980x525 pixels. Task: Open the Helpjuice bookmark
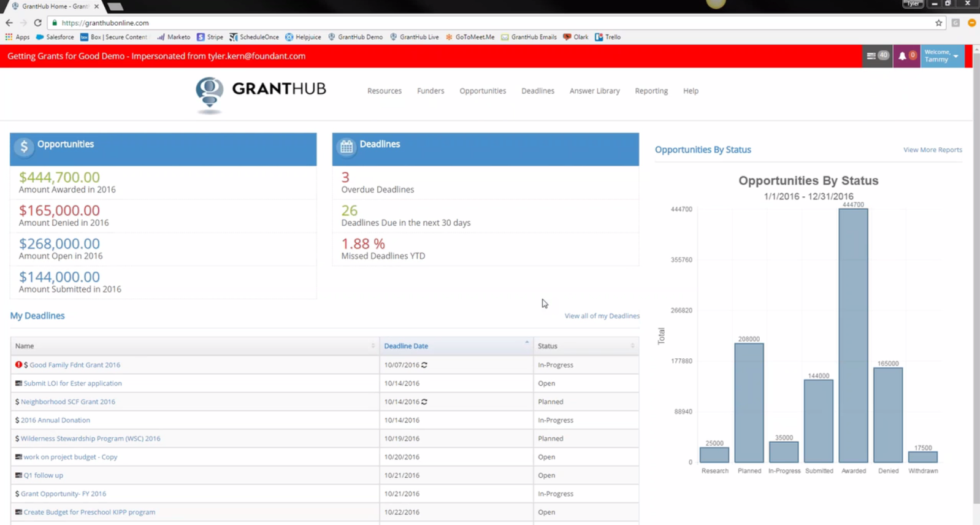tap(303, 37)
